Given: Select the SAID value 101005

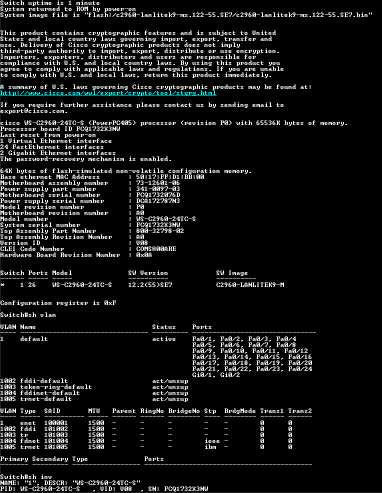Looking at the screenshot, I should click(56, 447).
